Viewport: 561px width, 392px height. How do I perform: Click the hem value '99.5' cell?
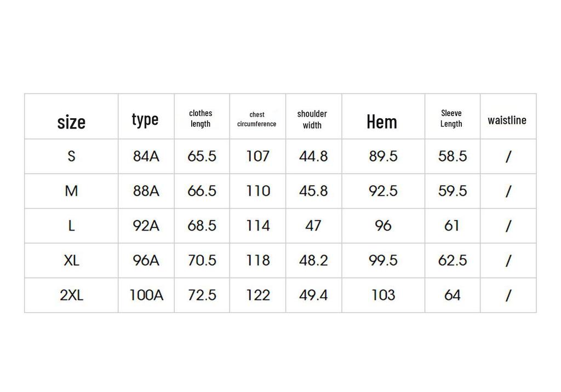(x=383, y=261)
